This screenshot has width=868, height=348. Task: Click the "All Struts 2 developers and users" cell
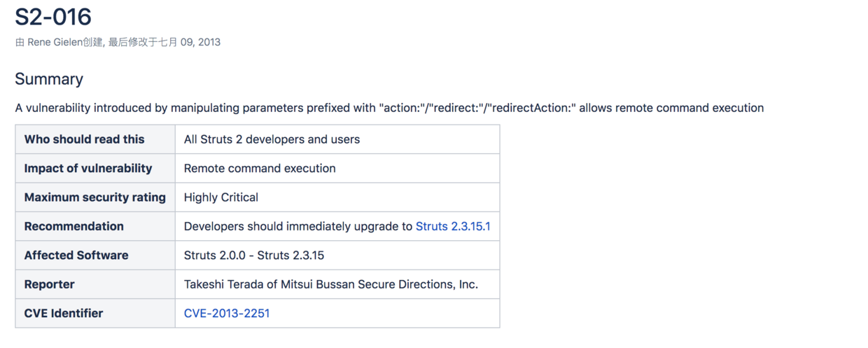point(272,139)
